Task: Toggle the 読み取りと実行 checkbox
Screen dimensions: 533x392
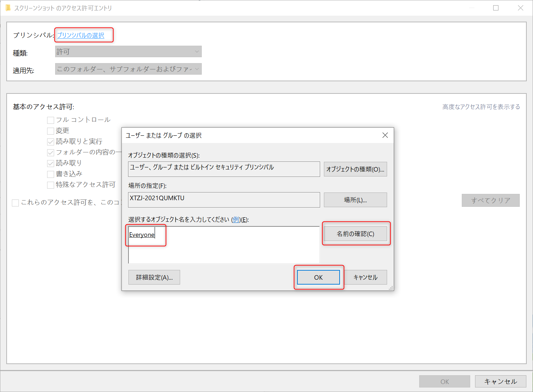Action: (x=51, y=142)
